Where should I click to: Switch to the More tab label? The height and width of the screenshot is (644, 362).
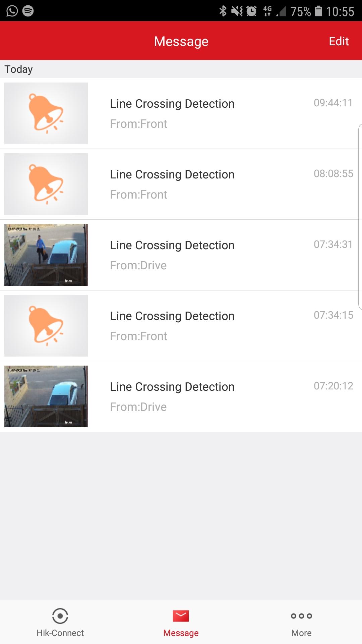[x=301, y=633]
